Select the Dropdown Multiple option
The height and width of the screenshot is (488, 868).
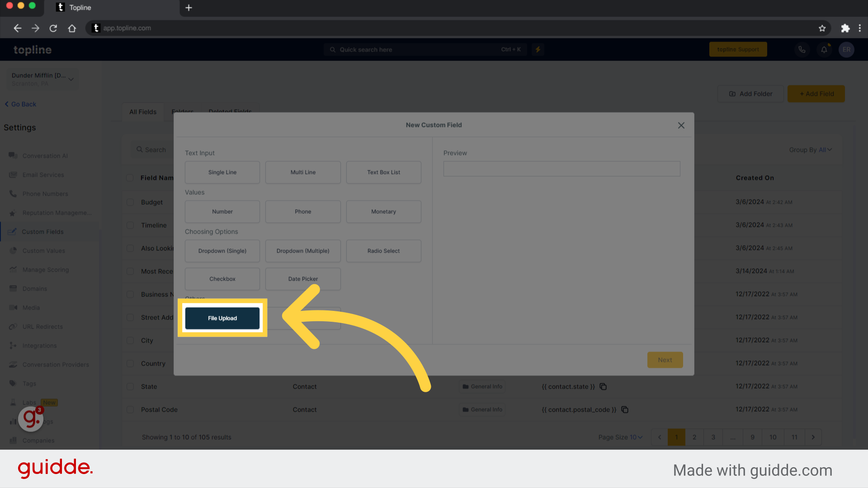click(x=302, y=251)
